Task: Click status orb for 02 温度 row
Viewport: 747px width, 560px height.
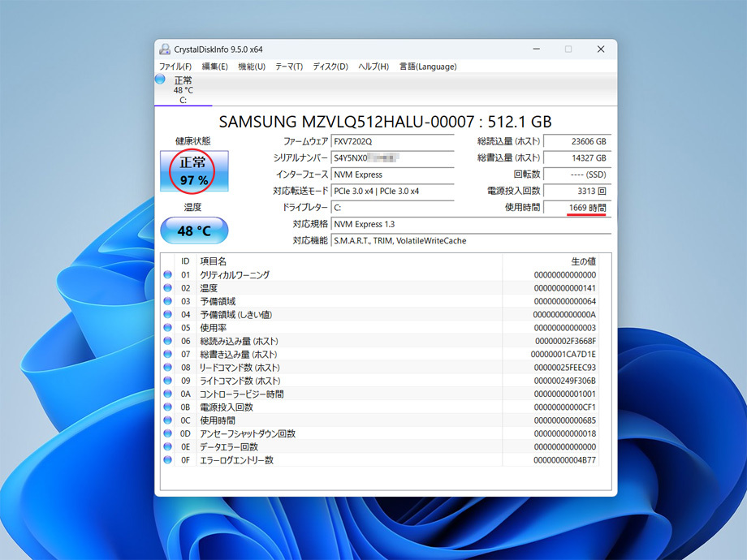Action: [168, 288]
